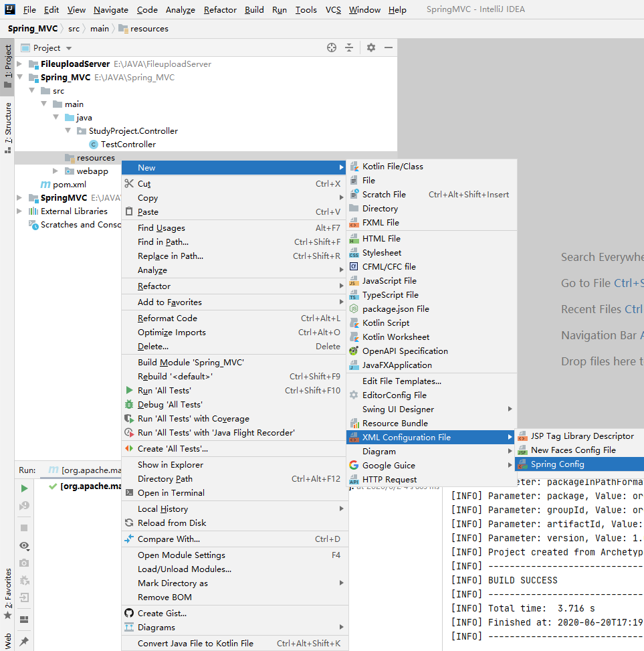The width and height of the screenshot is (644, 651).
Task: Click the green Rerun button
Action: tap(24, 488)
